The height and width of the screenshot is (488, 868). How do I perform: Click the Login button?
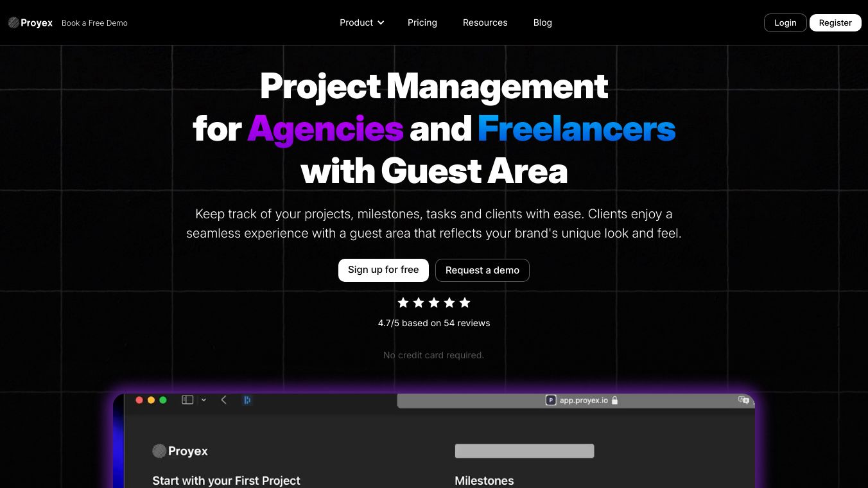(785, 22)
